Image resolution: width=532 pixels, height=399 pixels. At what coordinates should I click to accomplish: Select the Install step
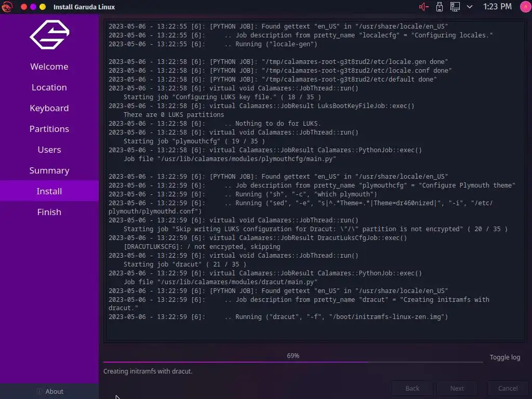[49, 191]
